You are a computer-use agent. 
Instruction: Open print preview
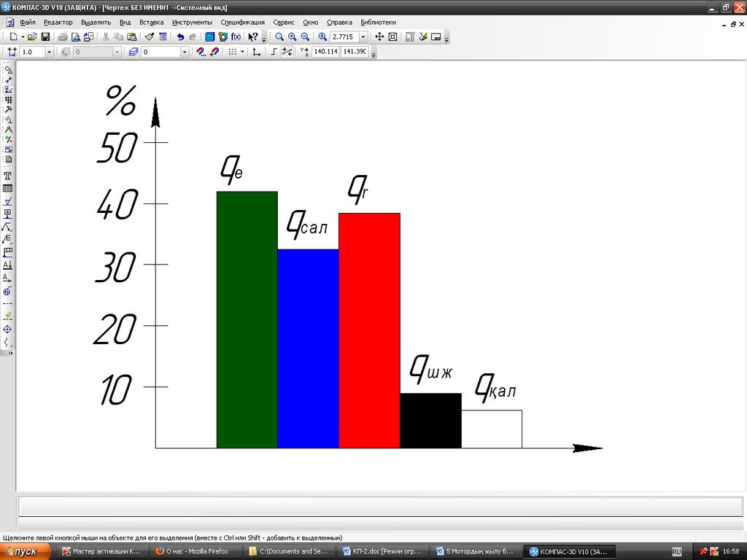pyautogui.click(x=76, y=36)
